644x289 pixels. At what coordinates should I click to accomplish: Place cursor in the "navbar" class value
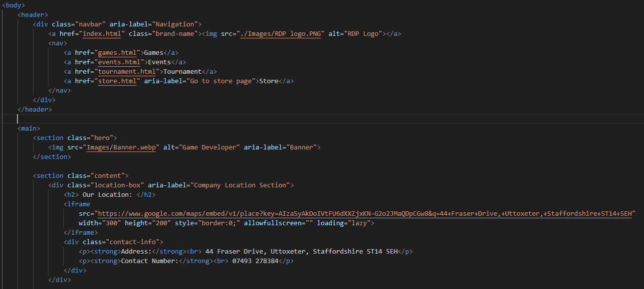90,24
